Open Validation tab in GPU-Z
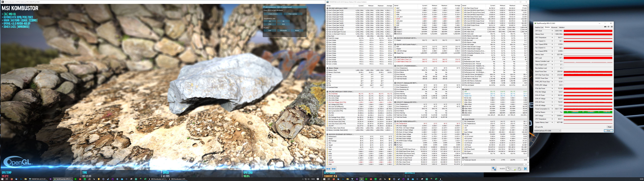The image size is (644, 181). 561,27
